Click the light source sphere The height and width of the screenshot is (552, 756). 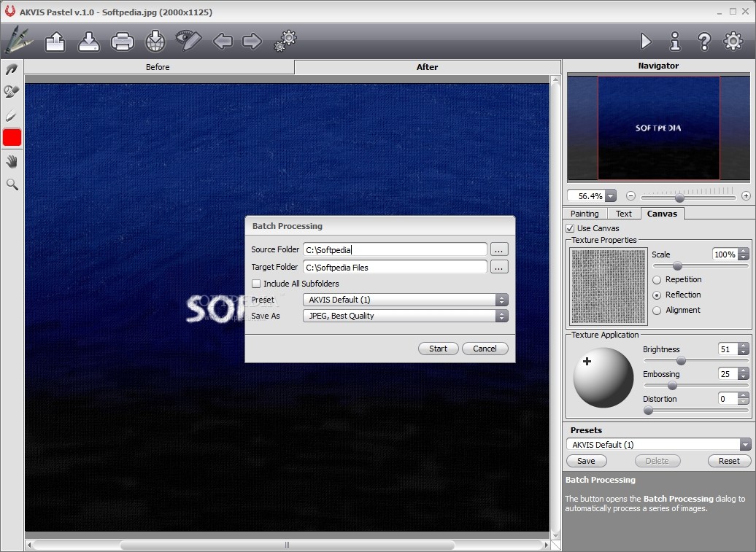pyautogui.click(x=603, y=378)
